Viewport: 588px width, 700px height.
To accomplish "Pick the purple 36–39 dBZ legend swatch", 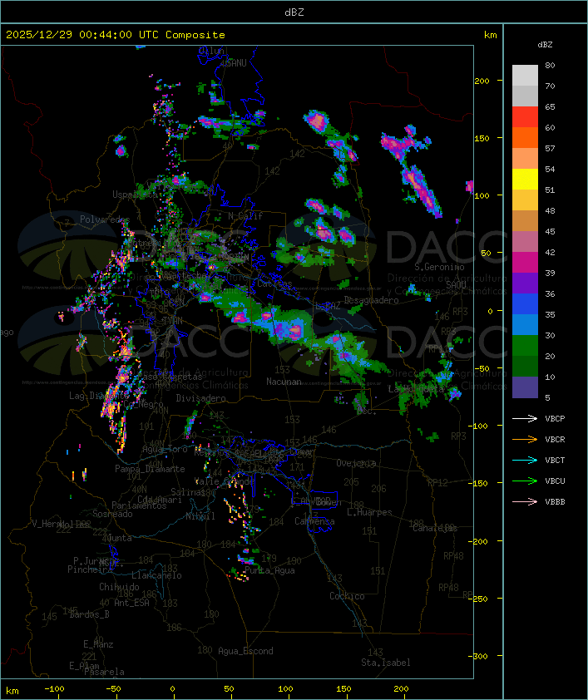I will point(525,283).
